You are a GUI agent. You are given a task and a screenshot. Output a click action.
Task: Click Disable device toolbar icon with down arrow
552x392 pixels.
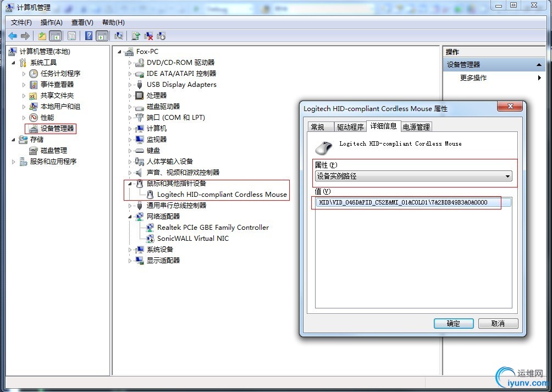click(161, 36)
